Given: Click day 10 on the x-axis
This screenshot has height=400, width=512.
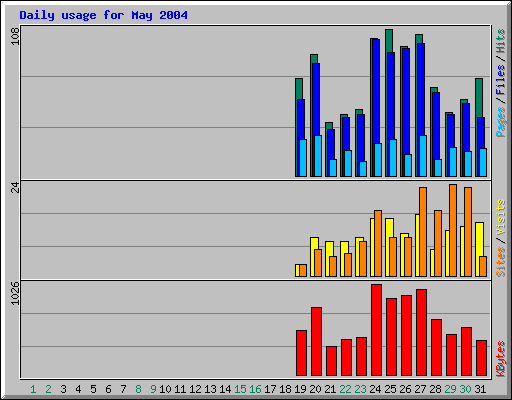Looking at the screenshot, I should point(165,389).
